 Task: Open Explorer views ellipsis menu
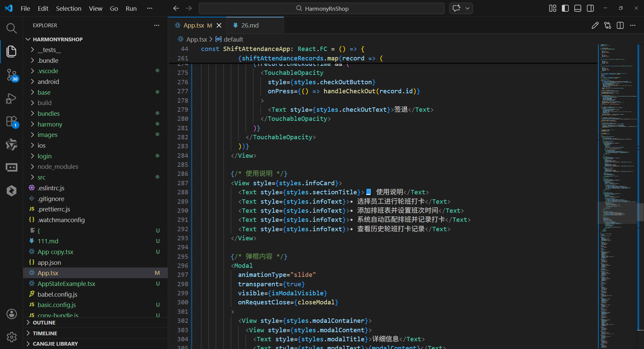coord(157,26)
